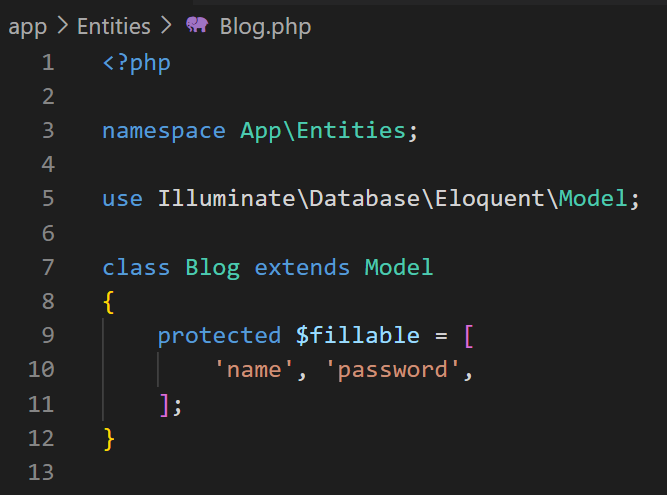Click line number 1 in gutter

point(48,62)
